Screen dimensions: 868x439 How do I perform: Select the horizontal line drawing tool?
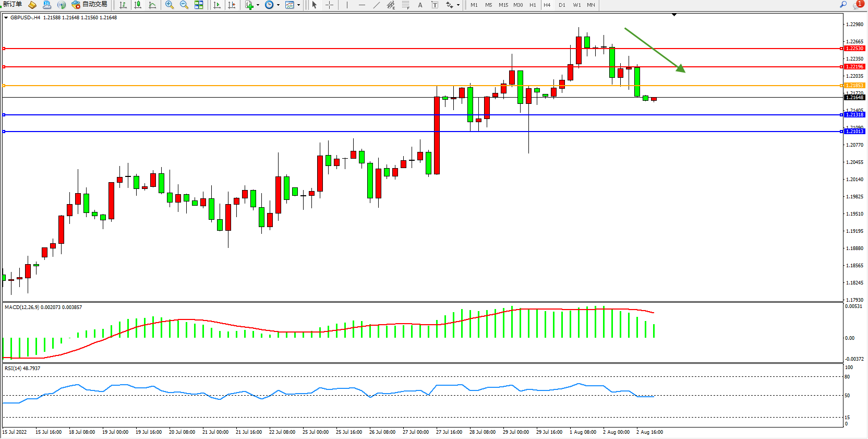pos(361,5)
